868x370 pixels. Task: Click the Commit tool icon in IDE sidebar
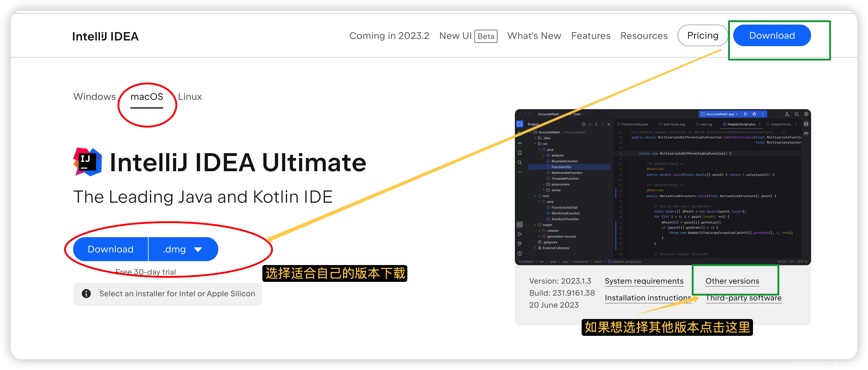(520, 143)
